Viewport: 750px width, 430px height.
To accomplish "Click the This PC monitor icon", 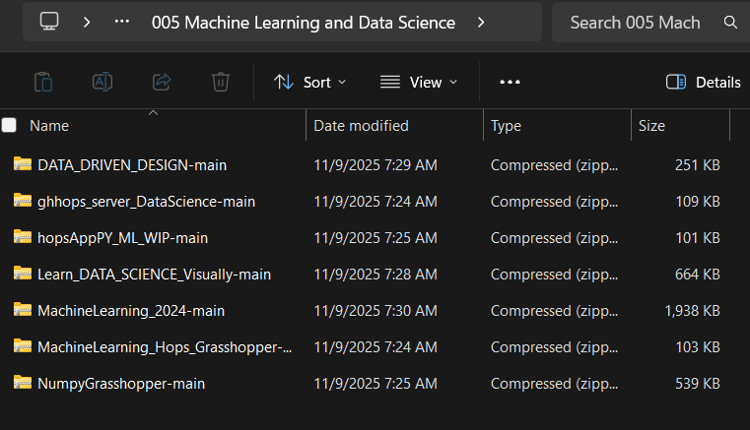I will click(49, 22).
